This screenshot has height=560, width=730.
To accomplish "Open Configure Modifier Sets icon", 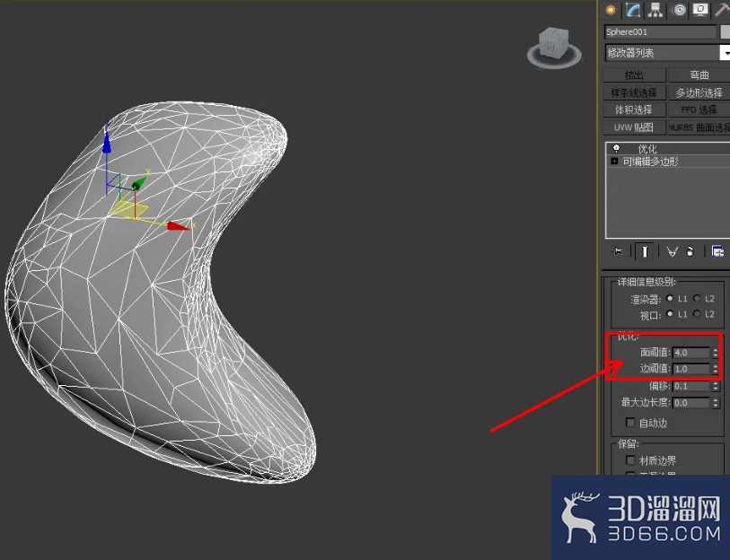I will [718, 251].
